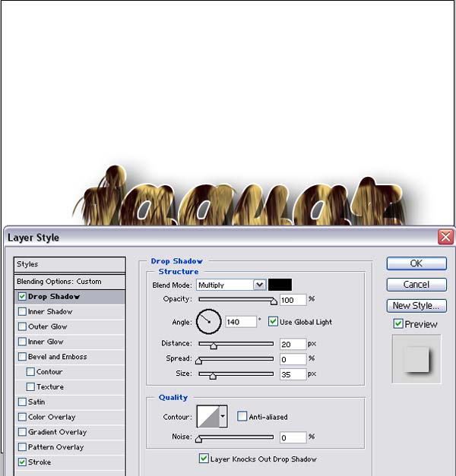Click the Size value field
The width and height of the screenshot is (456, 476).
pyautogui.click(x=293, y=374)
